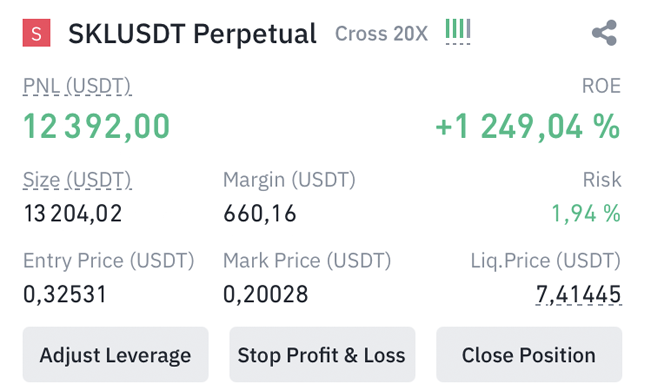Tap the mark price 0,20028
Viewport: 648px width, 390px height.
[266, 295]
